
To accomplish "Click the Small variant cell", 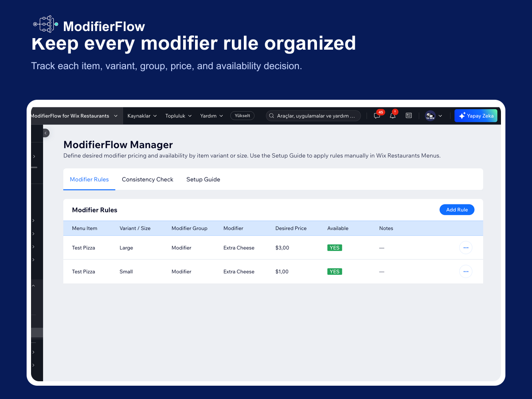I will [x=126, y=271].
